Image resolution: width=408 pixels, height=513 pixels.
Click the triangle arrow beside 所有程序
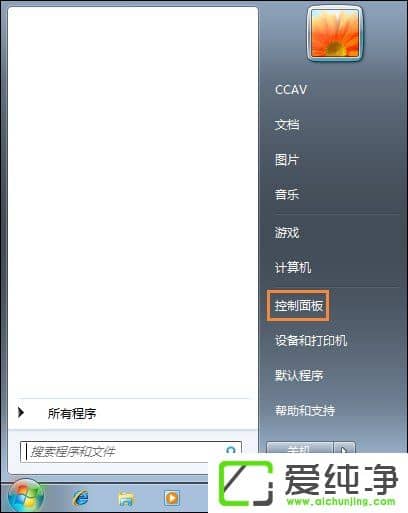21,412
